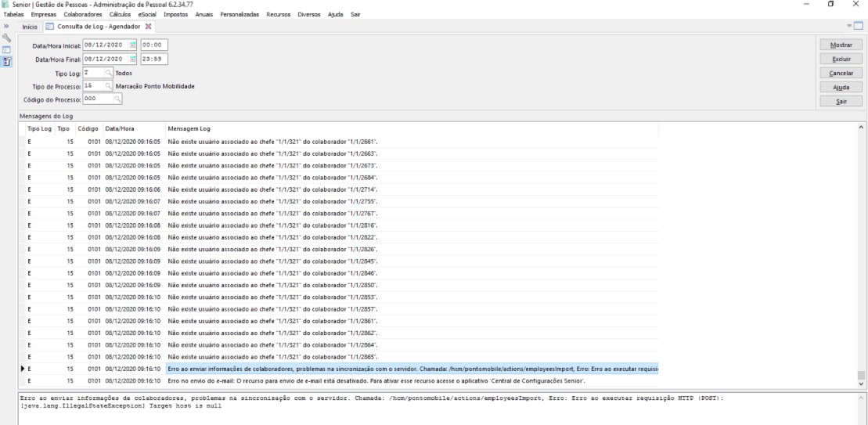Expand the left sidebar with double-arrow icon
This screenshot has height=425, width=868.
point(6,26)
